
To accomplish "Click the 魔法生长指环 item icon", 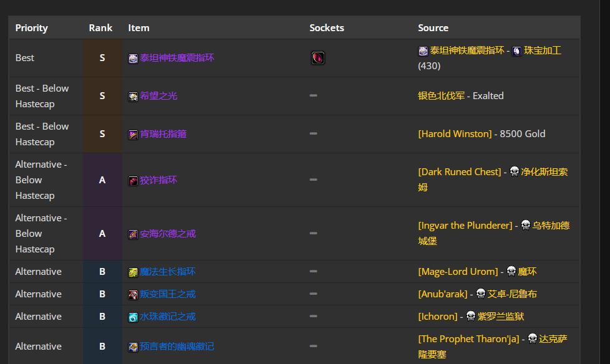I will [133, 272].
